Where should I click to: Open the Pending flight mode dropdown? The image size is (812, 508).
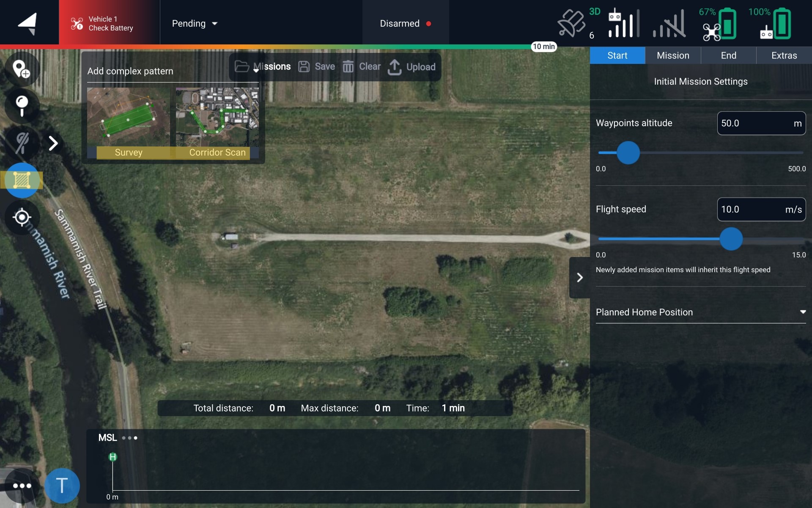195,24
